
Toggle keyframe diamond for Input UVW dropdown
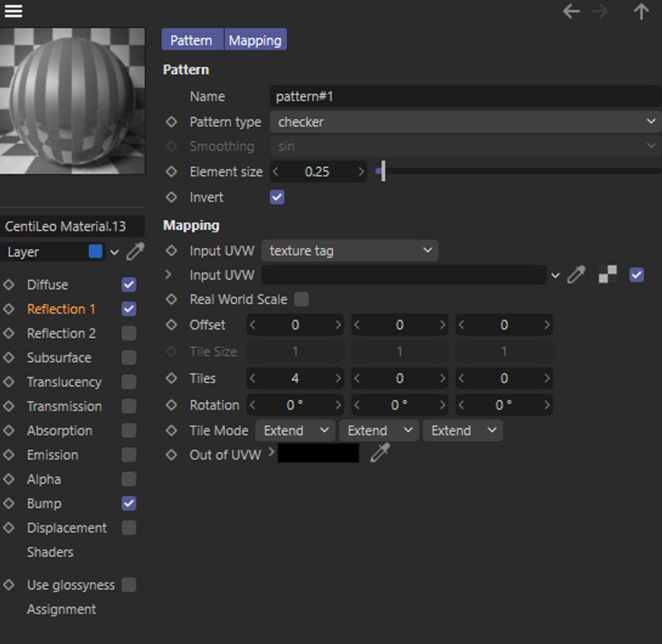point(171,250)
